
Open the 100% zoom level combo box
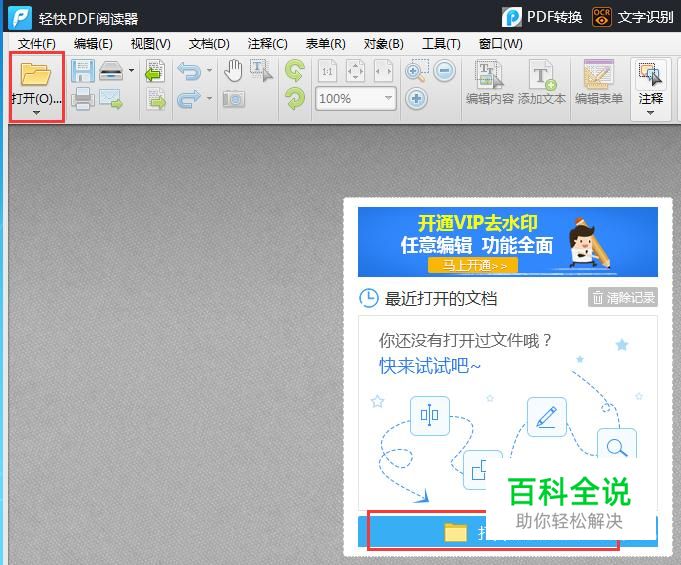pos(356,99)
